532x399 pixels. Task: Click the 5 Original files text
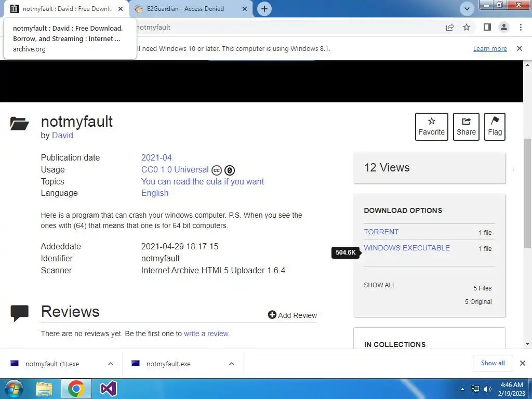(x=478, y=302)
